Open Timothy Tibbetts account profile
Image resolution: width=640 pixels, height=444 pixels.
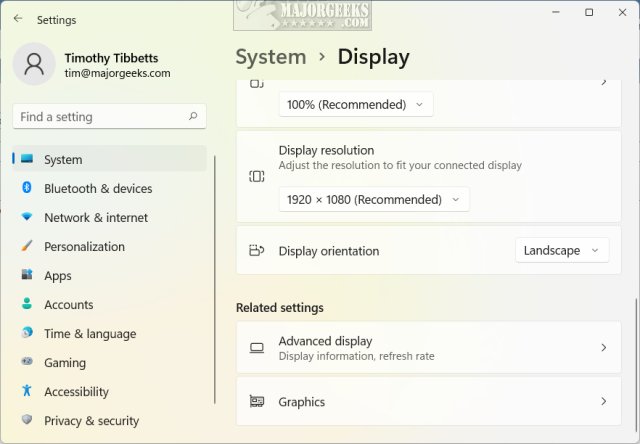(110, 65)
